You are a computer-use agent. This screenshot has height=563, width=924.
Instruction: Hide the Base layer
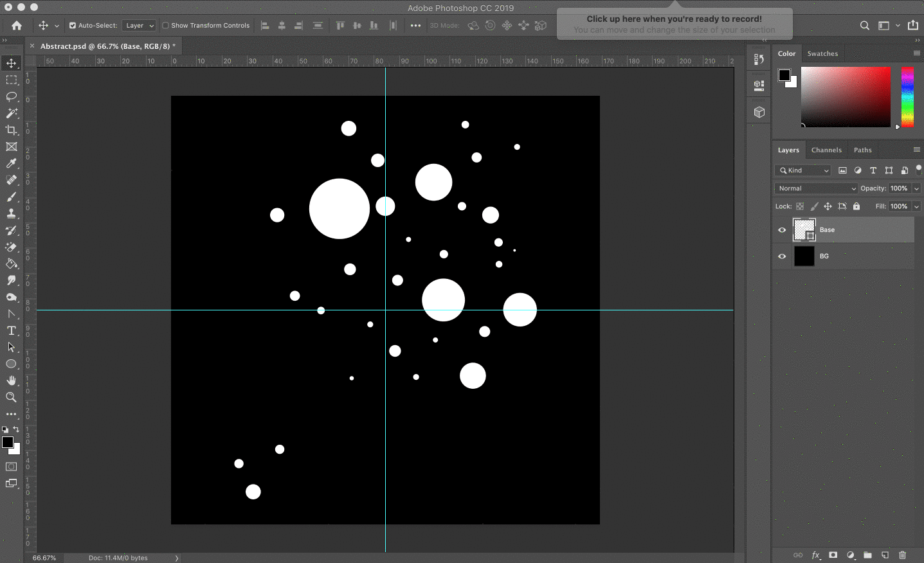tap(782, 230)
